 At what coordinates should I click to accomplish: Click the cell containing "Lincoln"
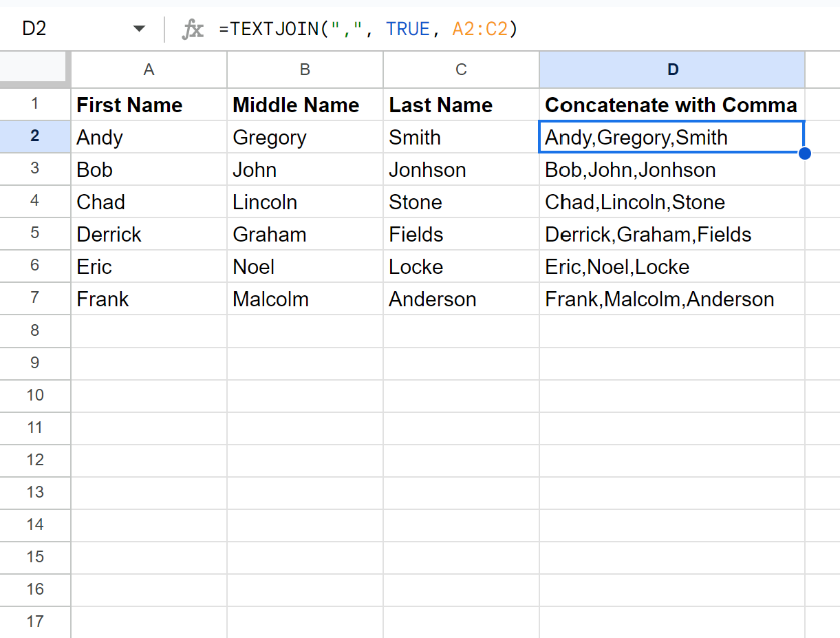[305, 202]
